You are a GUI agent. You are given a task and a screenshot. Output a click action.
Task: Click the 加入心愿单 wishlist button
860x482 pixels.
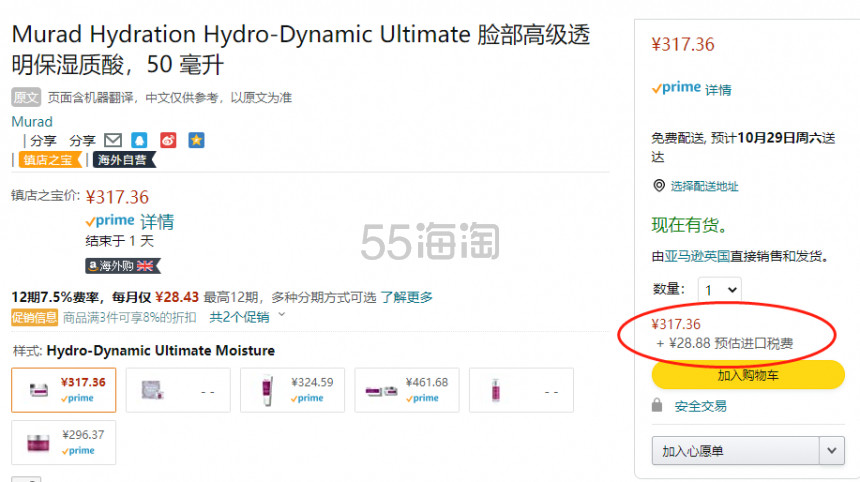pyautogui.click(x=735, y=451)
